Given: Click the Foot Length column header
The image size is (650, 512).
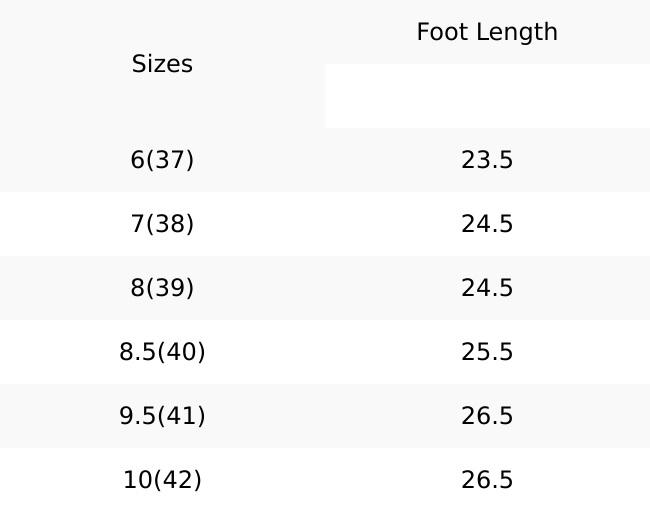Looking at the screenshot, I should (x=487, y=32).
